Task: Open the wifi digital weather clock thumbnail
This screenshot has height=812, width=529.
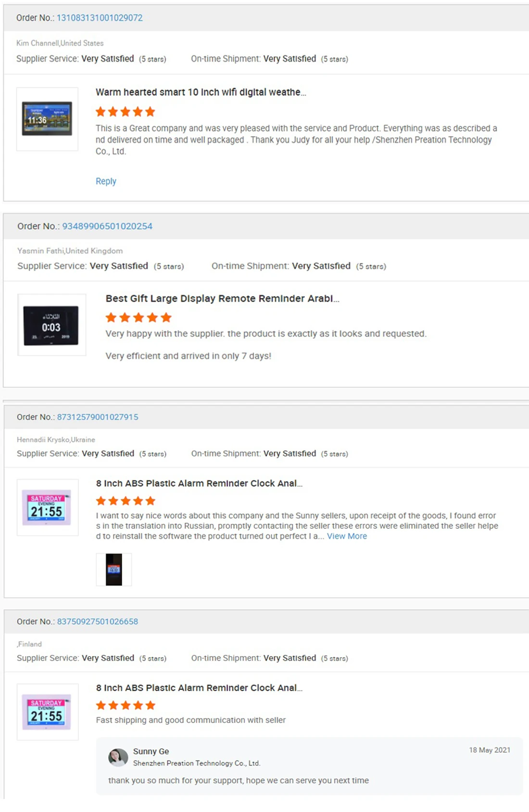Action: pos(47,119)
